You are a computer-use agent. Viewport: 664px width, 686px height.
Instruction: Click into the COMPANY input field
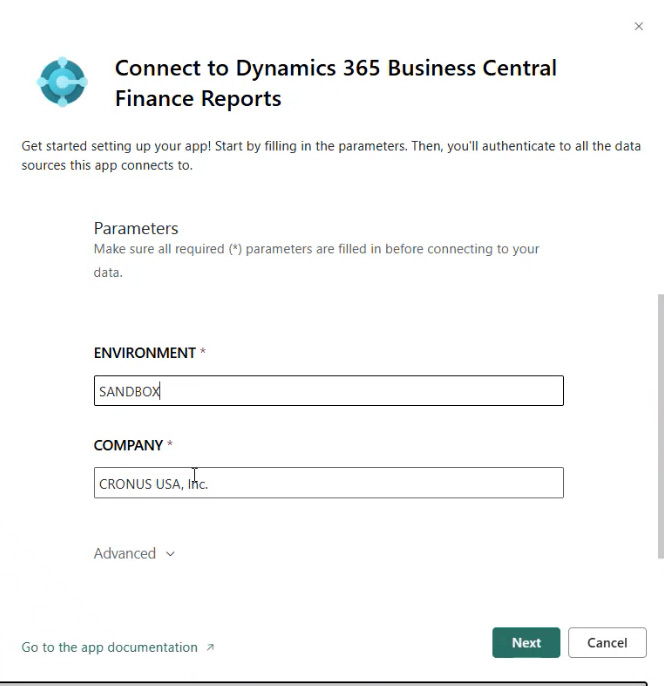click(329, 483)
